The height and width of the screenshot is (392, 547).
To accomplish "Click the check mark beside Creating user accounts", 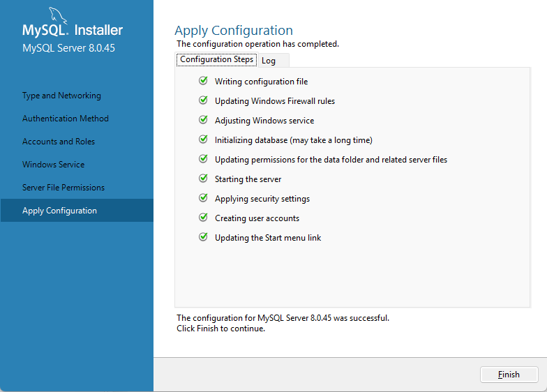I will (x=204, y=218).
